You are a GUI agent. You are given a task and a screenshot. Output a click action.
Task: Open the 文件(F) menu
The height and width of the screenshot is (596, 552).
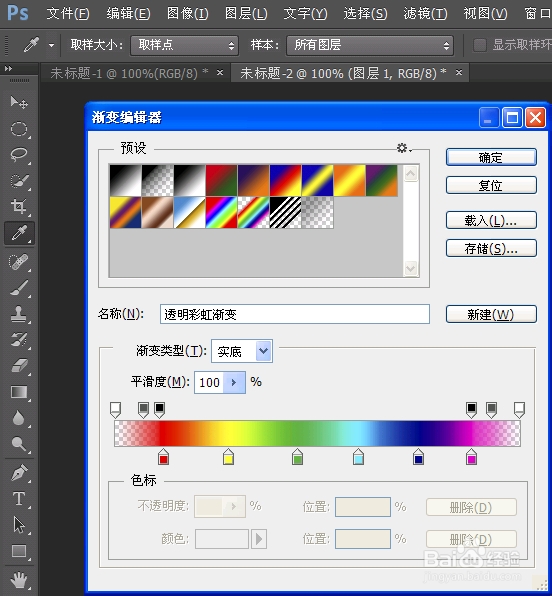pos(68,14)
